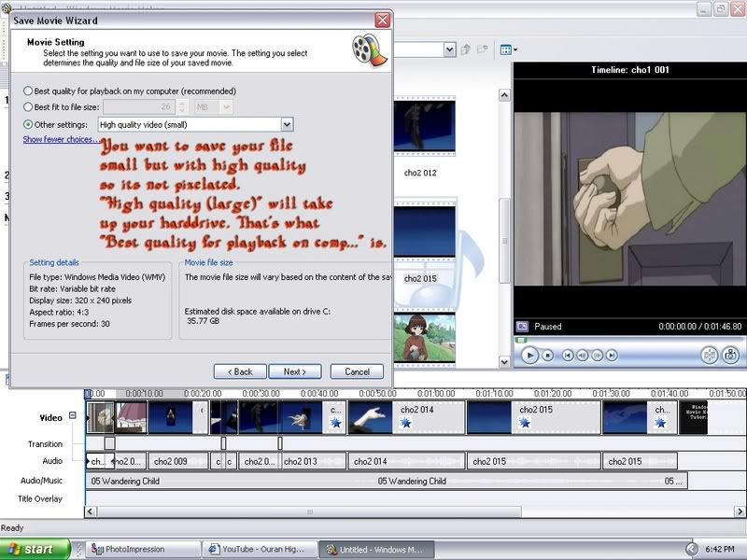This screenshot has height=560, width=747.
Task: Click the Back button in the wizard
Action: pos(240,371)
